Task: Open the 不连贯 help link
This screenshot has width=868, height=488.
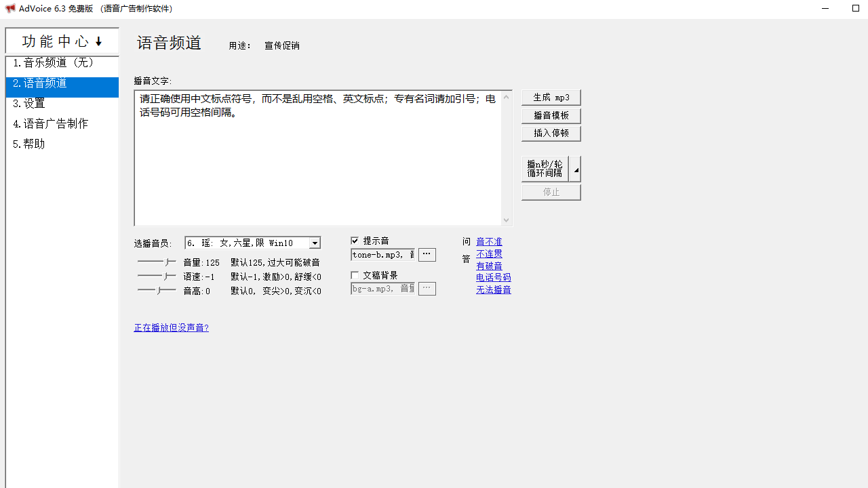Action: 489,254
